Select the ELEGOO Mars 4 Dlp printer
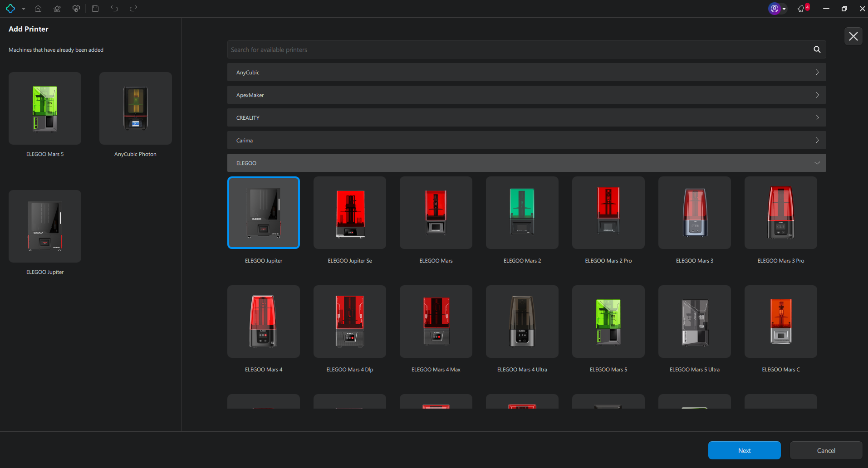Image resolution: width=868 pixels, height=468 pixels. pos(350,322)
